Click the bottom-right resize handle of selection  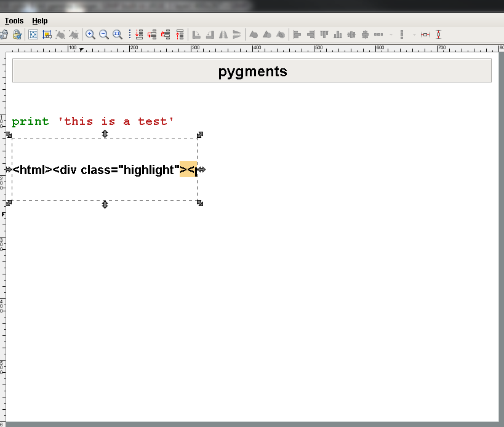(200, 203)
